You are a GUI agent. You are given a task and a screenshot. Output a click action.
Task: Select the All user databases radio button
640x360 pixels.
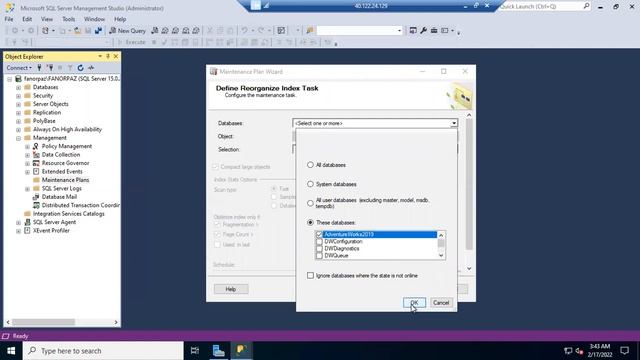(310, 203)
